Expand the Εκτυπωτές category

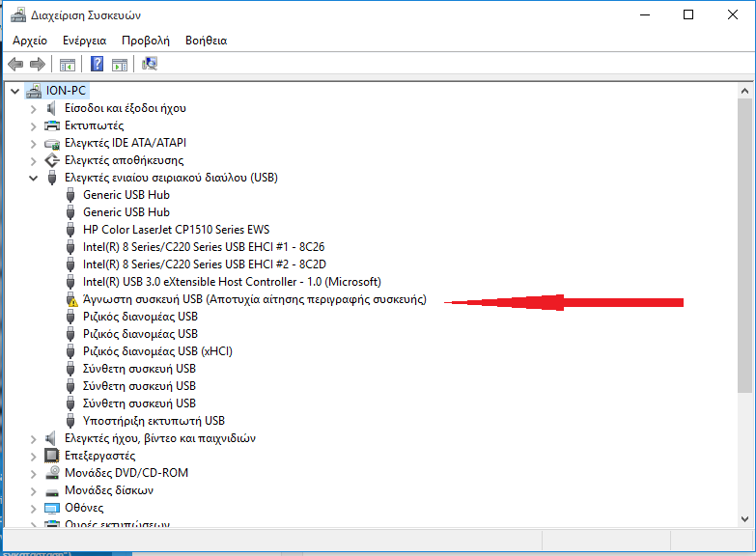pyautogui.click(x=34, y=125)
